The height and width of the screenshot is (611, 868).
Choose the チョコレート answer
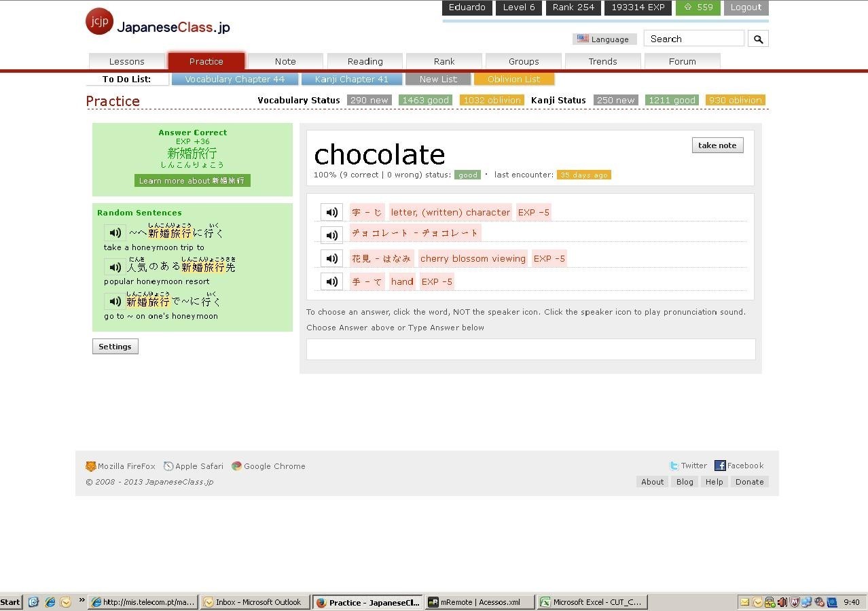(414, 233)
